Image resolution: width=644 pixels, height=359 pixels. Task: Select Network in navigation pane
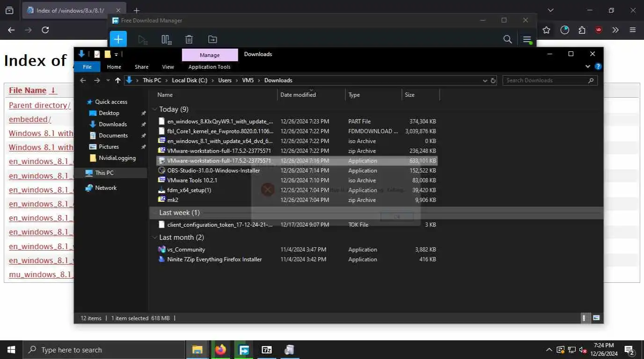point(106,188)
